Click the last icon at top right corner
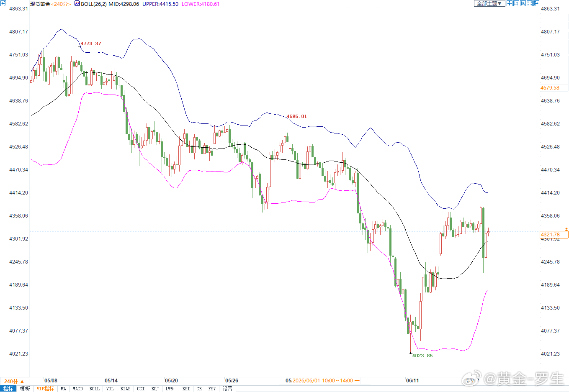Screen dimensions: 569x392 (536, 4)
